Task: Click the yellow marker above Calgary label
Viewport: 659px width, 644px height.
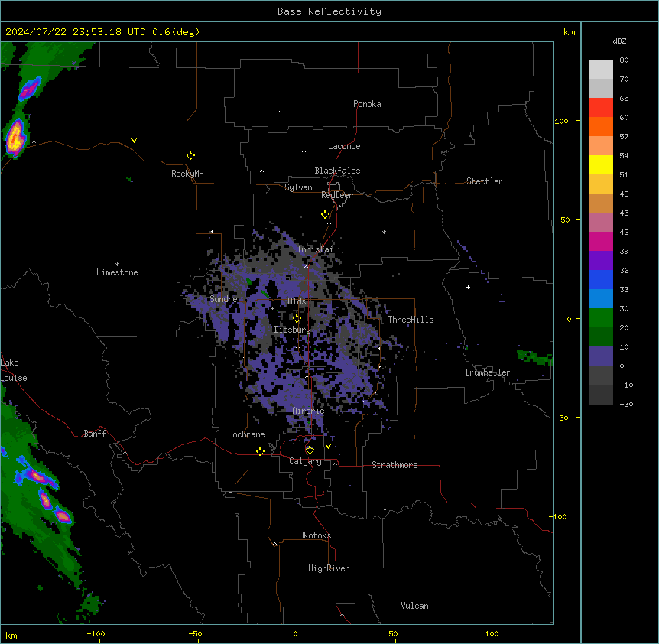Action: click(x=310, y=450)
